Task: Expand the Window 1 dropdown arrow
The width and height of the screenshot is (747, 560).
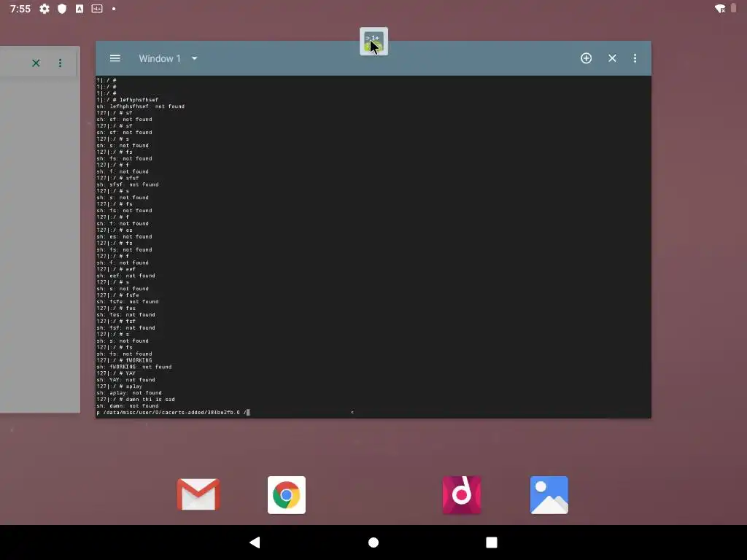Action: (x=194, y=58)
